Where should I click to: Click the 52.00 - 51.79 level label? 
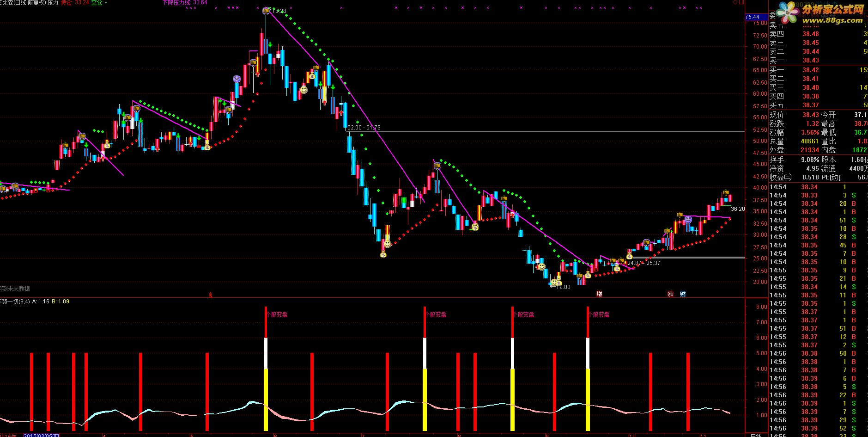tap(364, 127)
